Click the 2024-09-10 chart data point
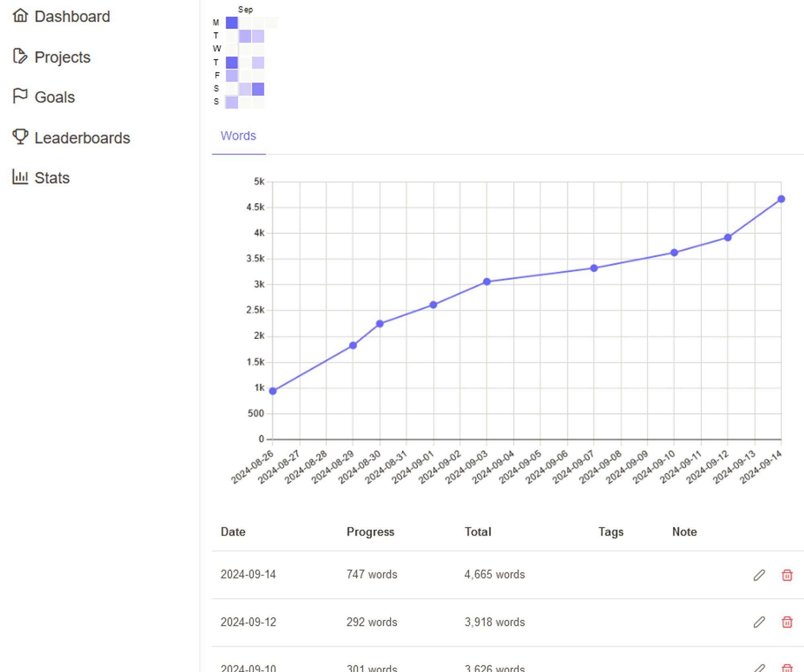This screenshot has height=672, width=804. pyautogui.click(x=674, y=252)
